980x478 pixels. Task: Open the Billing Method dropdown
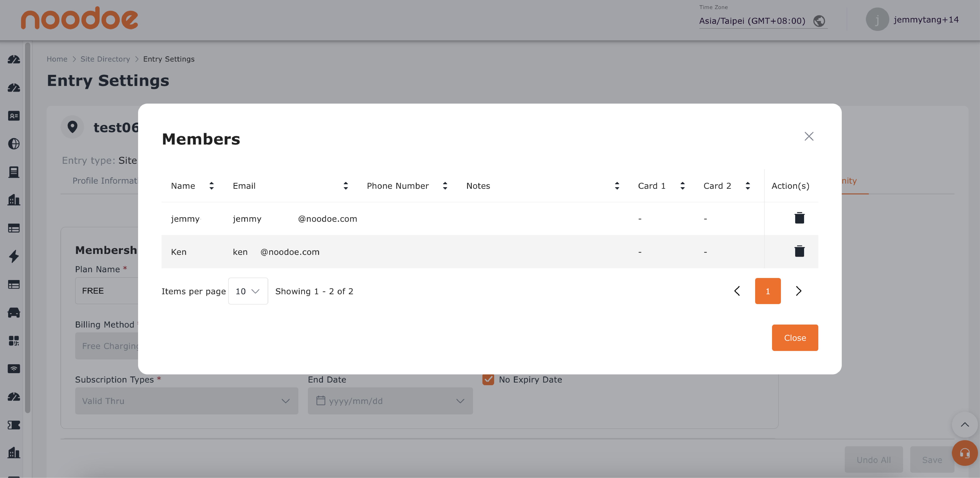[x=106, y=346]
